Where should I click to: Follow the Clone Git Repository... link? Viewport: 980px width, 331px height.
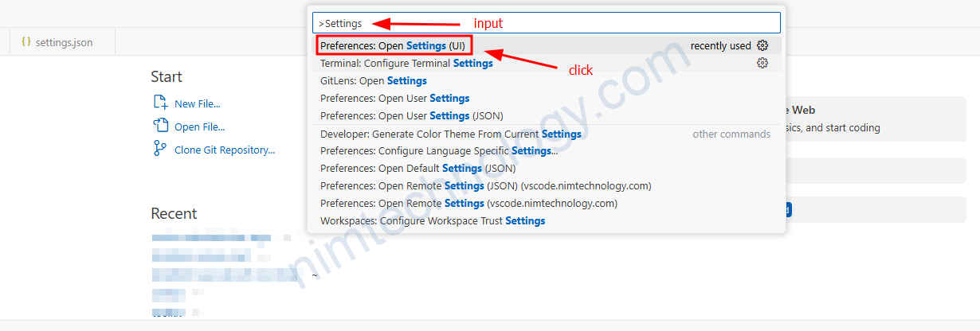[225, 150]
